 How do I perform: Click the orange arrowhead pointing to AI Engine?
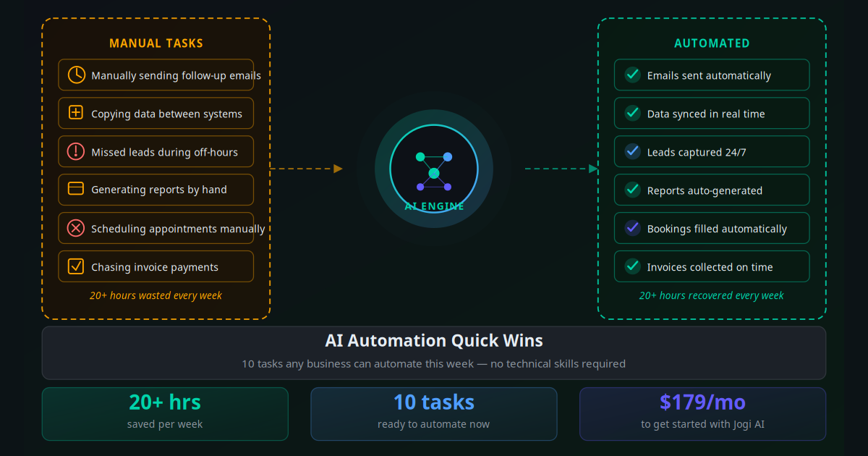(x=338, y=169)
